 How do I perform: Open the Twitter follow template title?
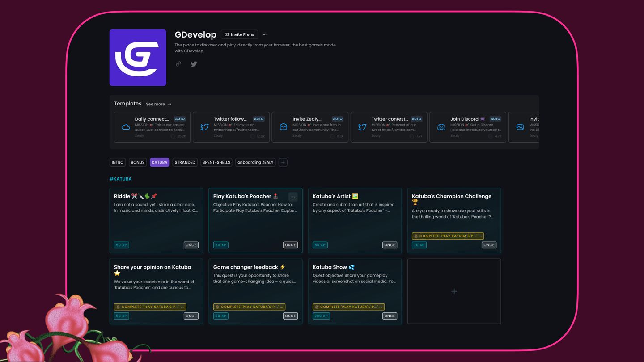coord(230,119)
